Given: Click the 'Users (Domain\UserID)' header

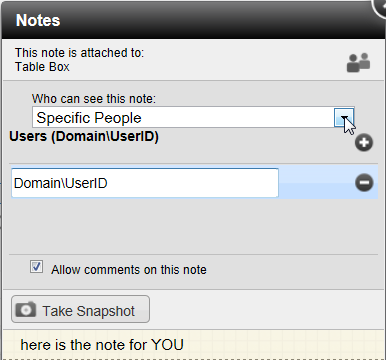Looking at the screenshot, I should [84, 136].
